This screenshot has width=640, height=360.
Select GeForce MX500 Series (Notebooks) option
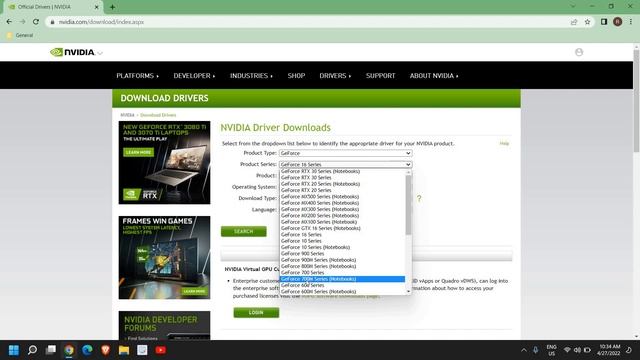(342, 197)
